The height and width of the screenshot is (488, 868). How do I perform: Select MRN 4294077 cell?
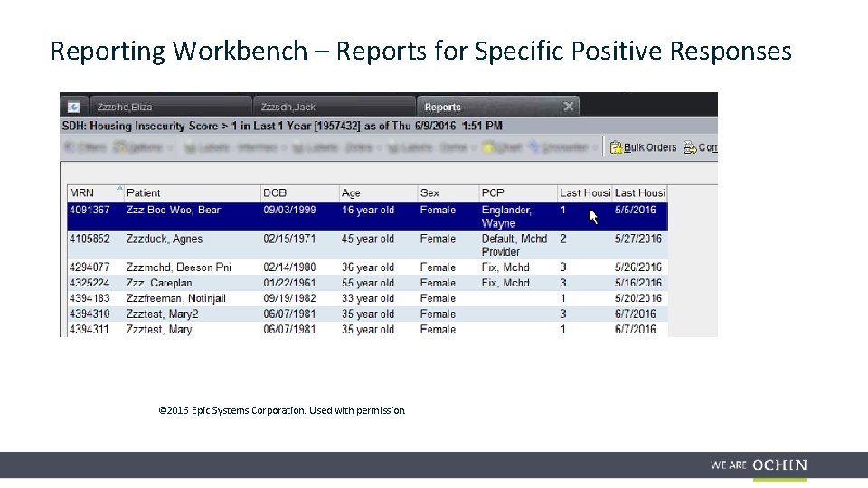[x=90, y=267]
